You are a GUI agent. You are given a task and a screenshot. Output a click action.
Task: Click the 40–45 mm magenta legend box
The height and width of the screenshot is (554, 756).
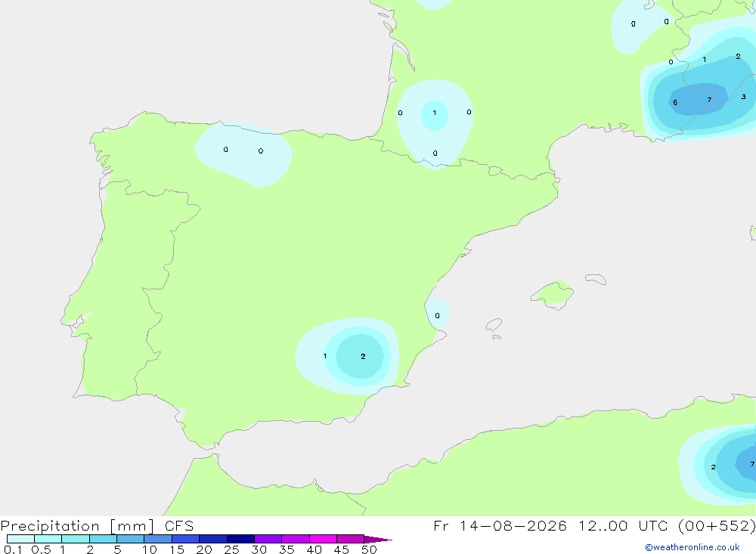point(323,539)
